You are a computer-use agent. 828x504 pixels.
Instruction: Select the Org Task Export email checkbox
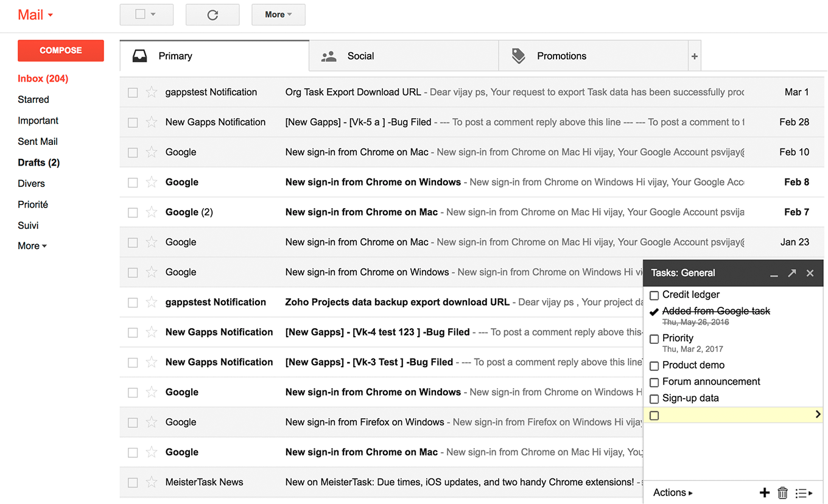pos(133,93)
